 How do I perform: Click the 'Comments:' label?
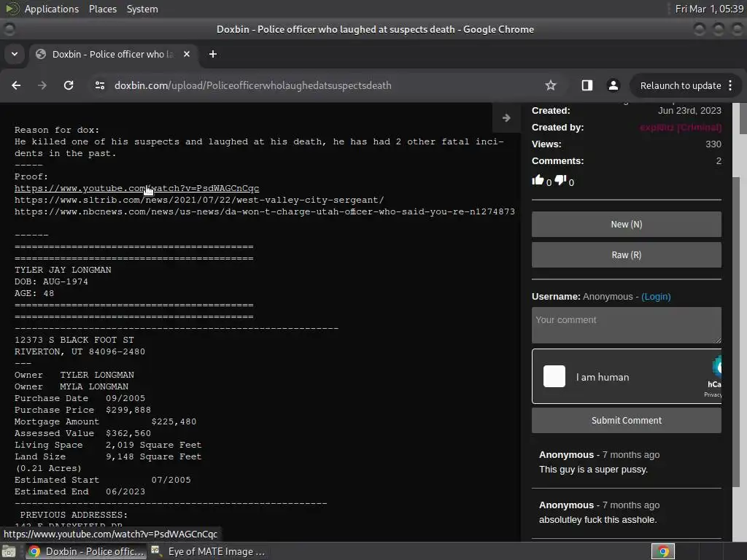tap(557, 161)
